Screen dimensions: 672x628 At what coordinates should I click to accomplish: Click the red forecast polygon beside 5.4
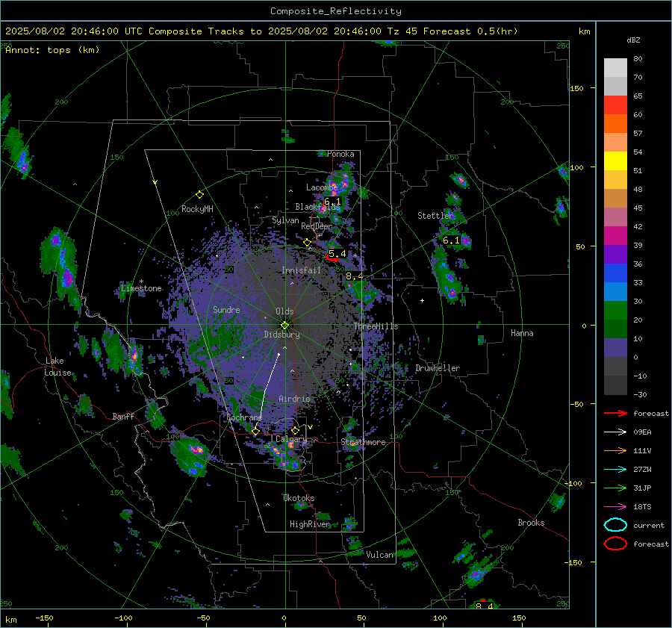tap(332, 258)
